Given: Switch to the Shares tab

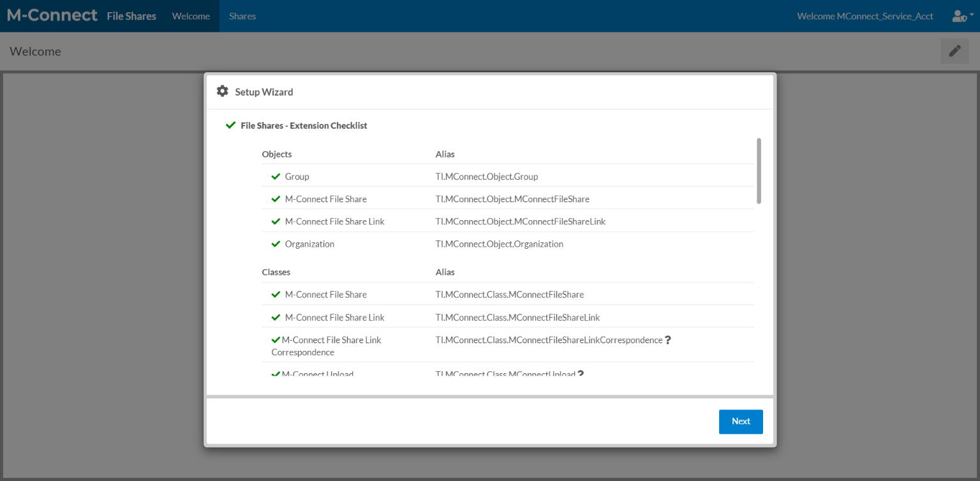Looking at the screenshot, I should [242, 16].
